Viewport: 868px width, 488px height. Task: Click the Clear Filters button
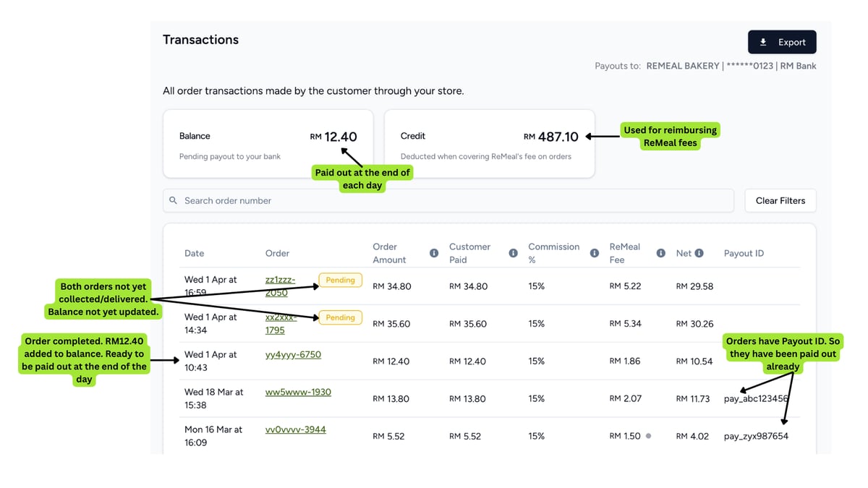pos(780,200)
